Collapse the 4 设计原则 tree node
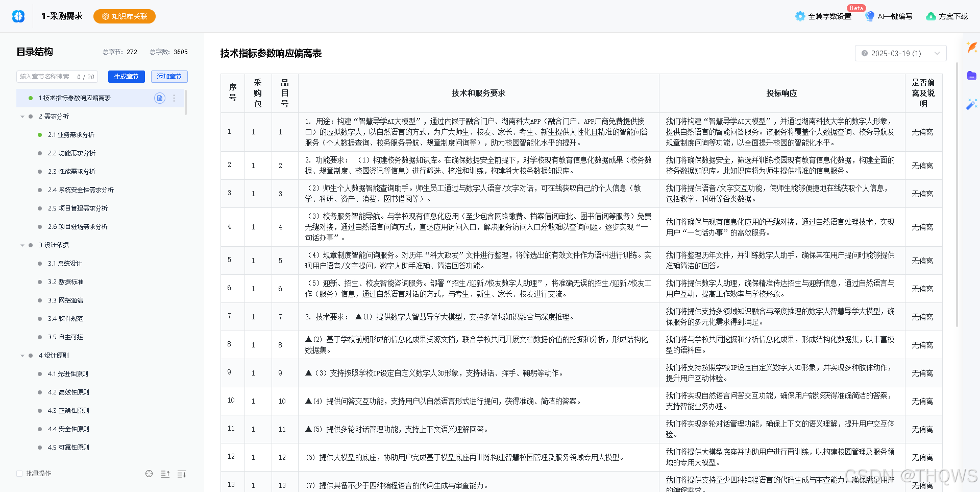 click(22, 356)
